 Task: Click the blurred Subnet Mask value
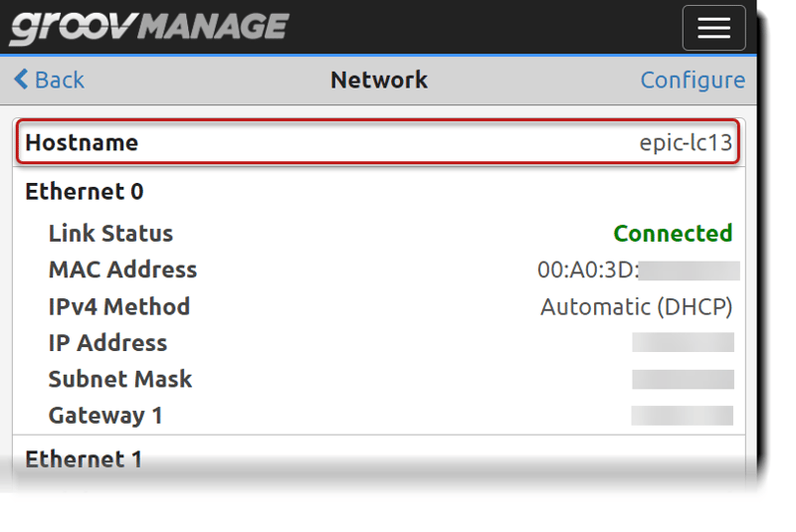tap(683, 379)
